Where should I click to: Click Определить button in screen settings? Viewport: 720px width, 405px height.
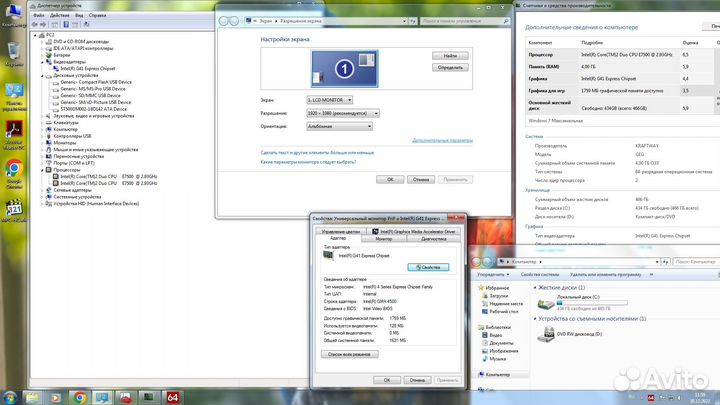click(450, 68)
